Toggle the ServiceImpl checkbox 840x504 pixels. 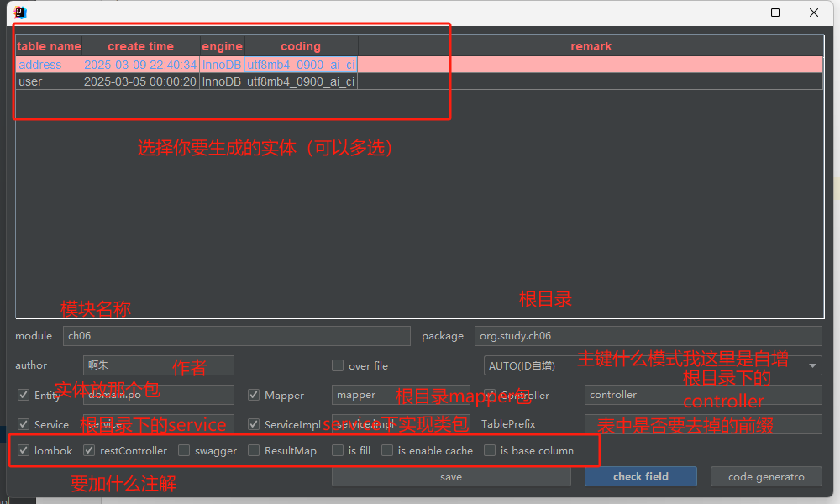(x=253, y=424)
